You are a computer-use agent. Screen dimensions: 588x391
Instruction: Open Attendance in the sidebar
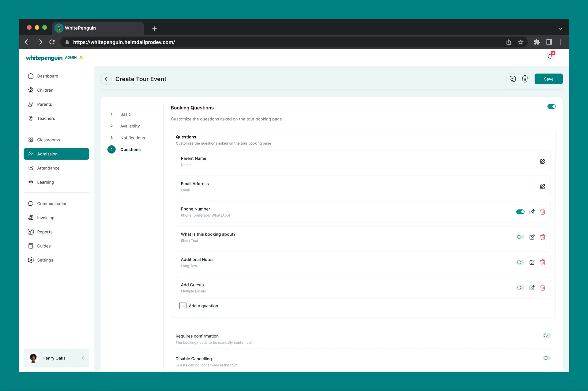point(56,168)
